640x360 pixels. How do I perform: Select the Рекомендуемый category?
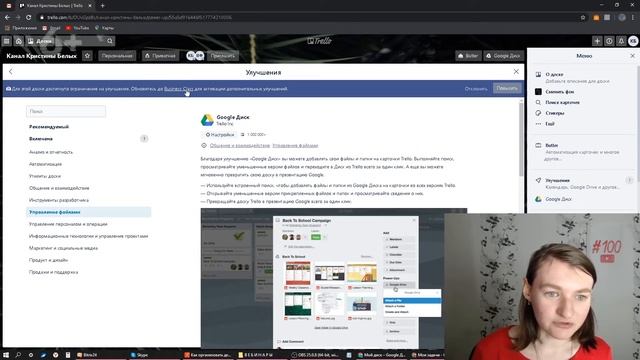[x=49, y=127]
